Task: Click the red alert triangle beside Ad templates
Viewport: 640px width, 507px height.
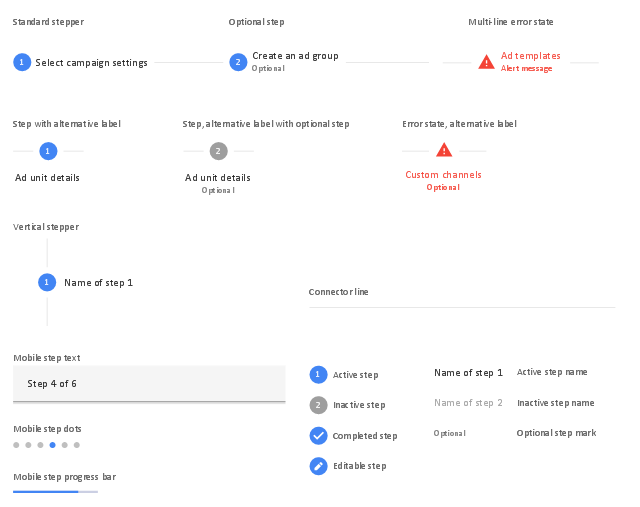Action: [486, 62]
